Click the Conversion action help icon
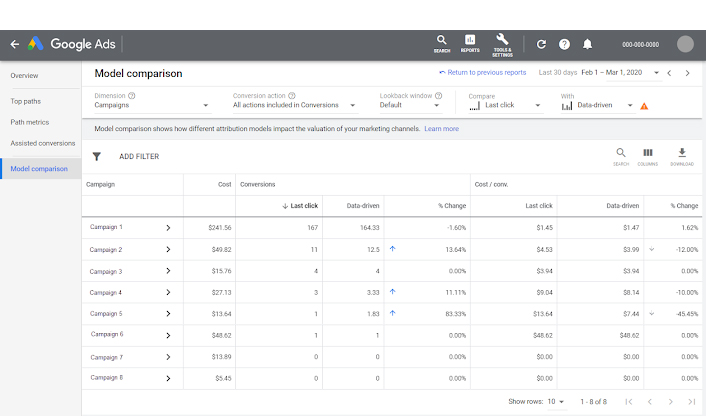 [x=292, y=95]
